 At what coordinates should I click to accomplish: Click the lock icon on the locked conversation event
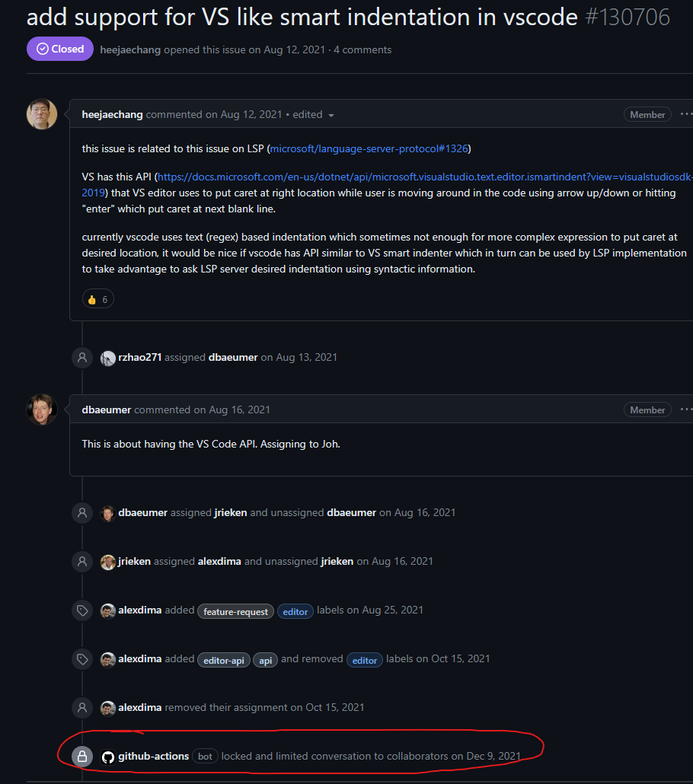pyautogui.click(x=81, y=756)
